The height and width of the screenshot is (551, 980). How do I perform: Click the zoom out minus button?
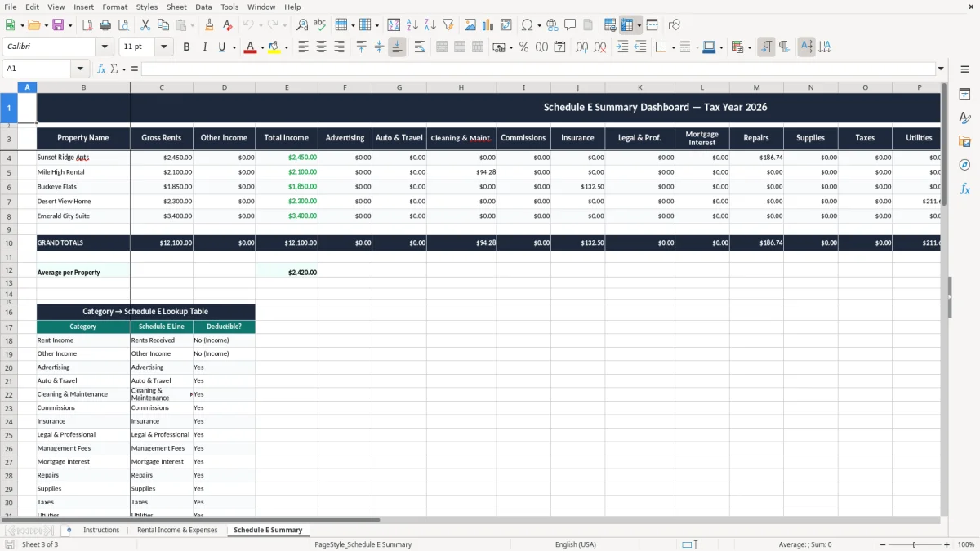pyautogui.click(x=883, y=544)
